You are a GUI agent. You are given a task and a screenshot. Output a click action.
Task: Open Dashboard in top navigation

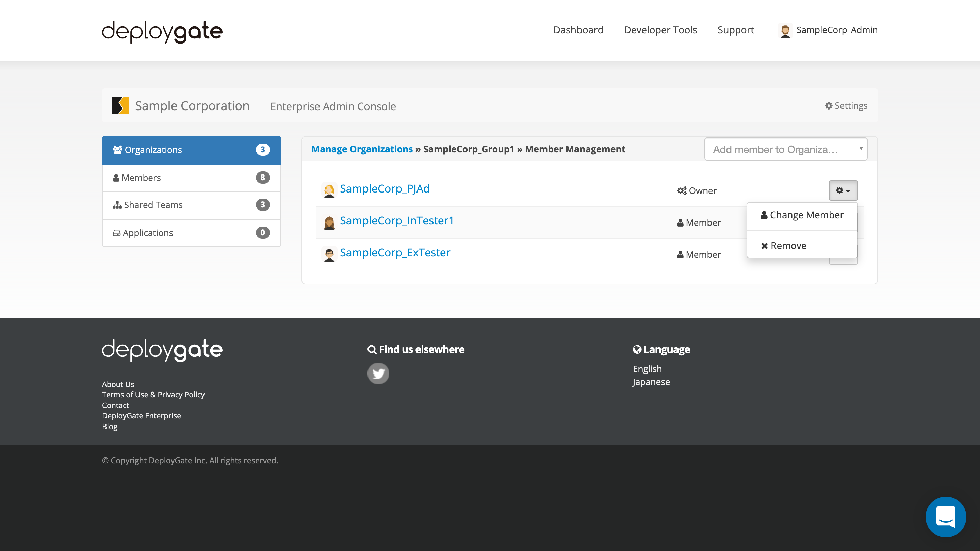[x=578, y=30]
